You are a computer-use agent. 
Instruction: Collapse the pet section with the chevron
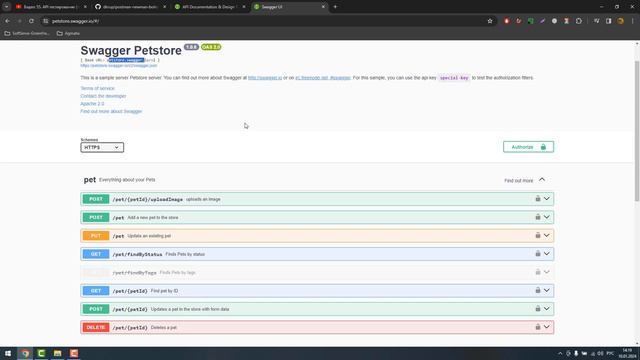542,180
